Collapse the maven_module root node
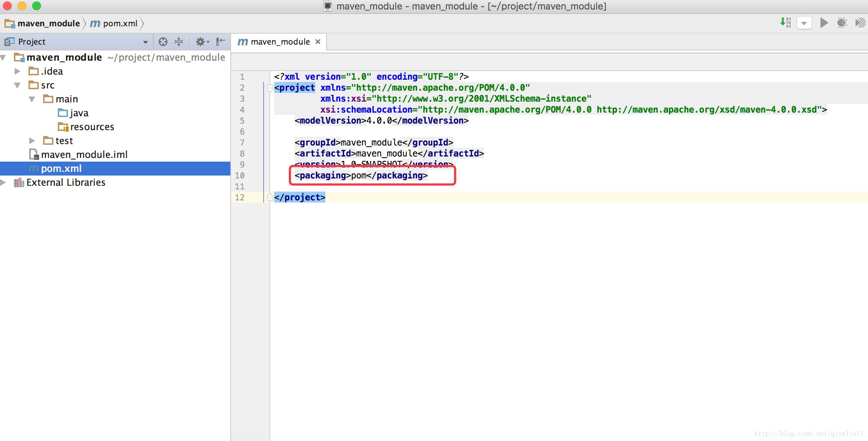 click(x=4, y=57)
